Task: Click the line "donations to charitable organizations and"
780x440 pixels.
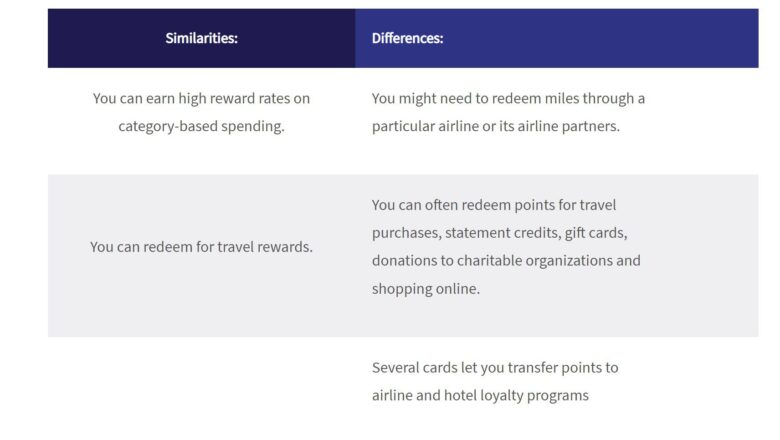Action: pyautogui.click(x=506, y=260)
